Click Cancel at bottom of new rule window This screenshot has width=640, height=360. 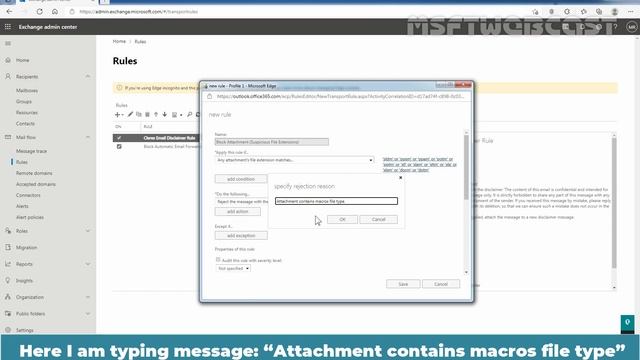(441, 284)
